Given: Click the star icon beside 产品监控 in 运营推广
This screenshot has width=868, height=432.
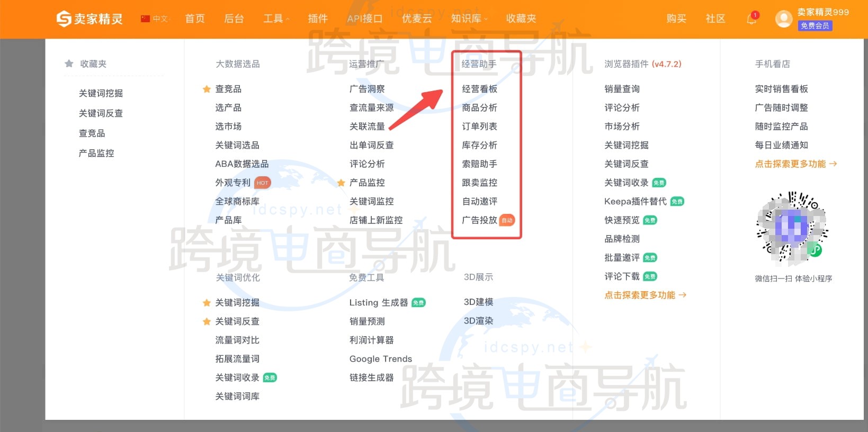Looking at the screenshot, I should [341, 183].
